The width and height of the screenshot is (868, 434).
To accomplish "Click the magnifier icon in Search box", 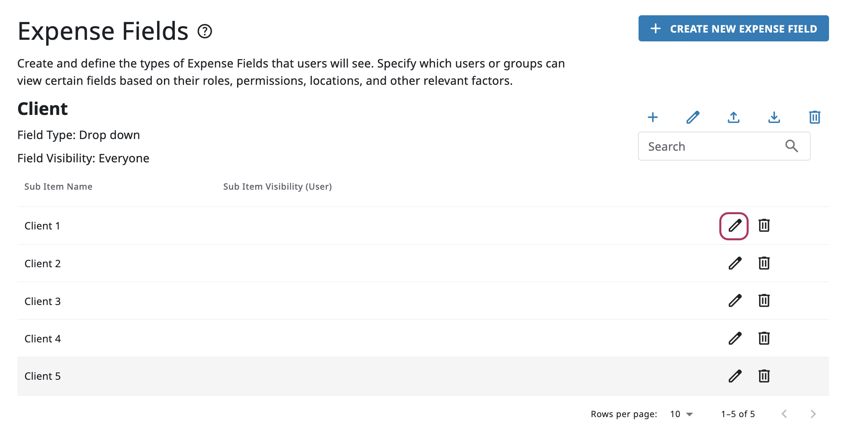I will [x=792, y=146].
